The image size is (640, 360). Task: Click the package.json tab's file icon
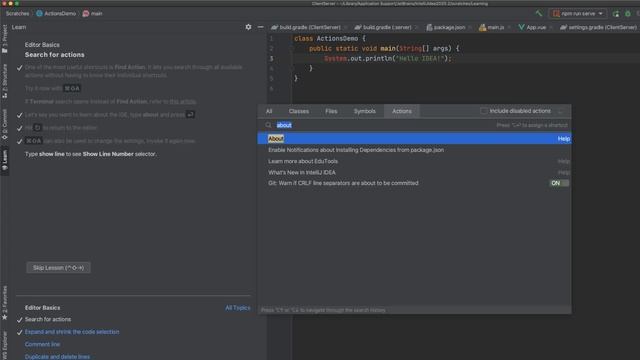click(x=429, y=27)
